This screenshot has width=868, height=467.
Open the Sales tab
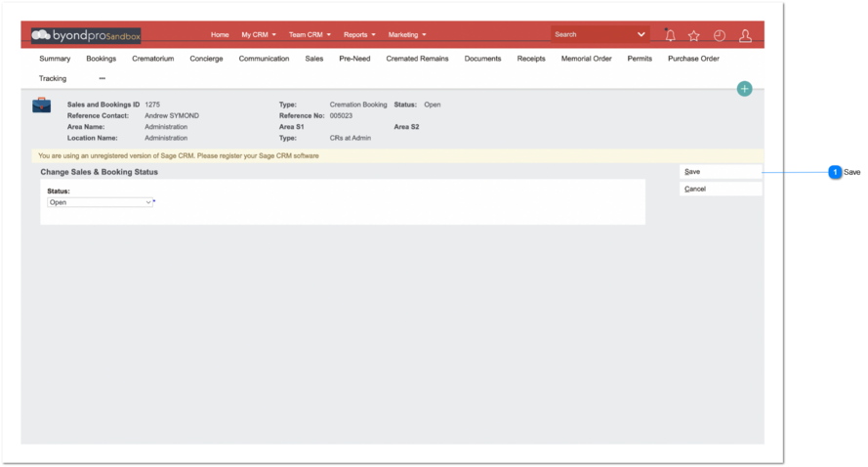[313, 59]
